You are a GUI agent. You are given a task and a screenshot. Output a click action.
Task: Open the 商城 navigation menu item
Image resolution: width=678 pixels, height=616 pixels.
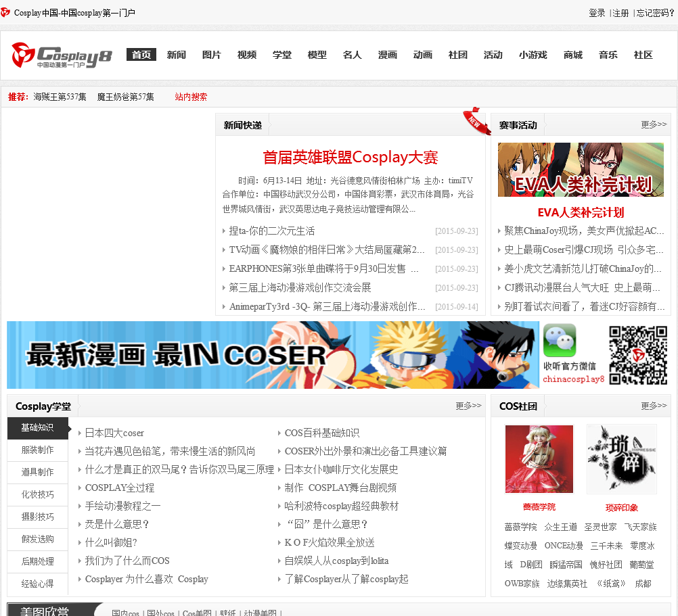point(573,55)
